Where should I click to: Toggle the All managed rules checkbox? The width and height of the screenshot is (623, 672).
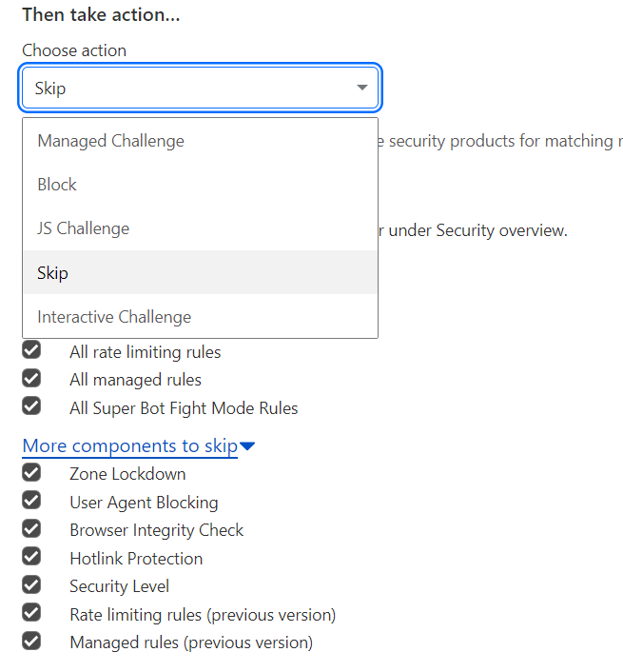(31, 378)
